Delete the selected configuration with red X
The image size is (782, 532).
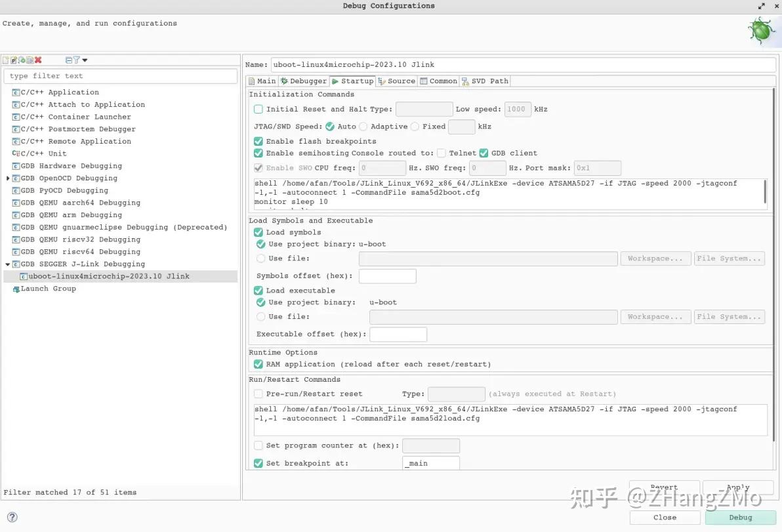coord(37,60)
